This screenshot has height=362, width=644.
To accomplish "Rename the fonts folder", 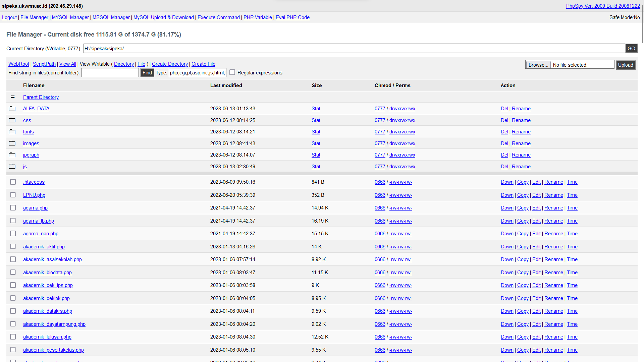I will pos(521,132).
